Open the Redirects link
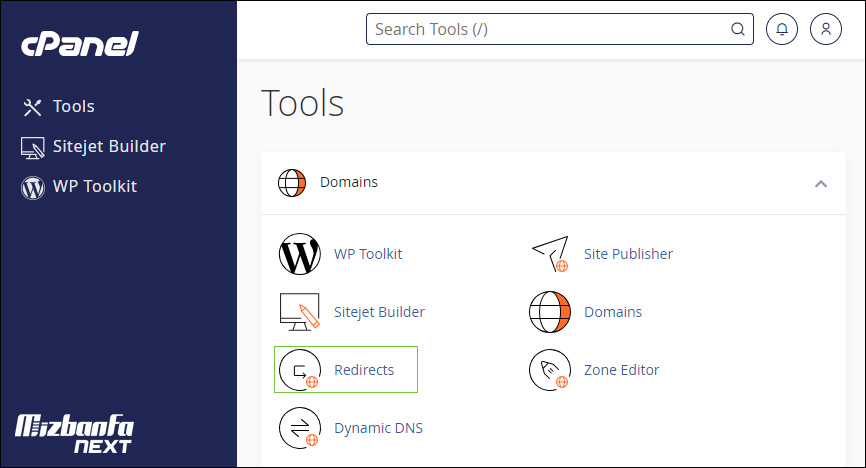 tap(364, 370)
